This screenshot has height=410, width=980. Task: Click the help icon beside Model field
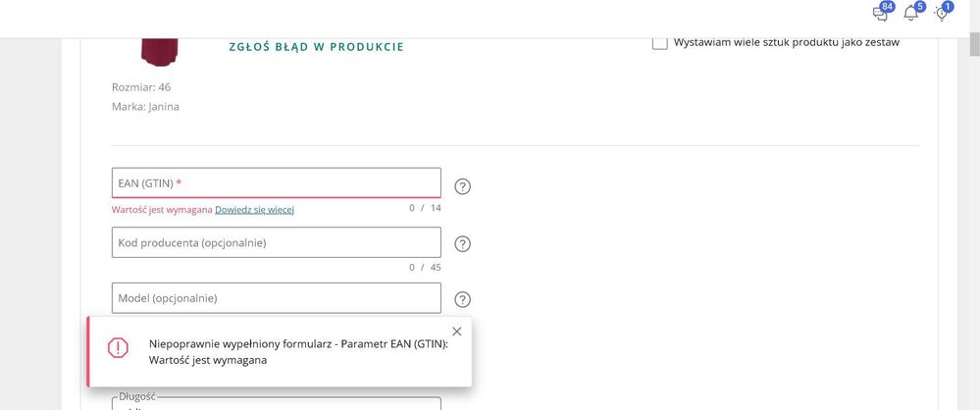click(x=463, y=300)
